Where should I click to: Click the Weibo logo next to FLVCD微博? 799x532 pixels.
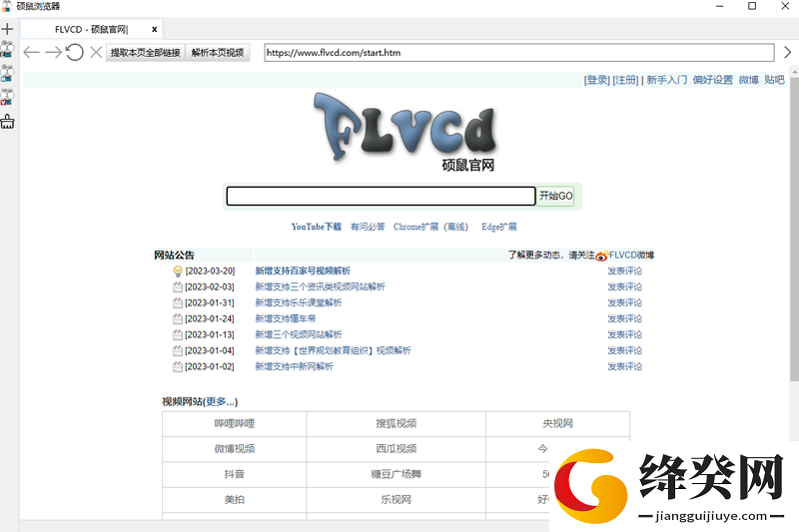[x=602, y=256]
